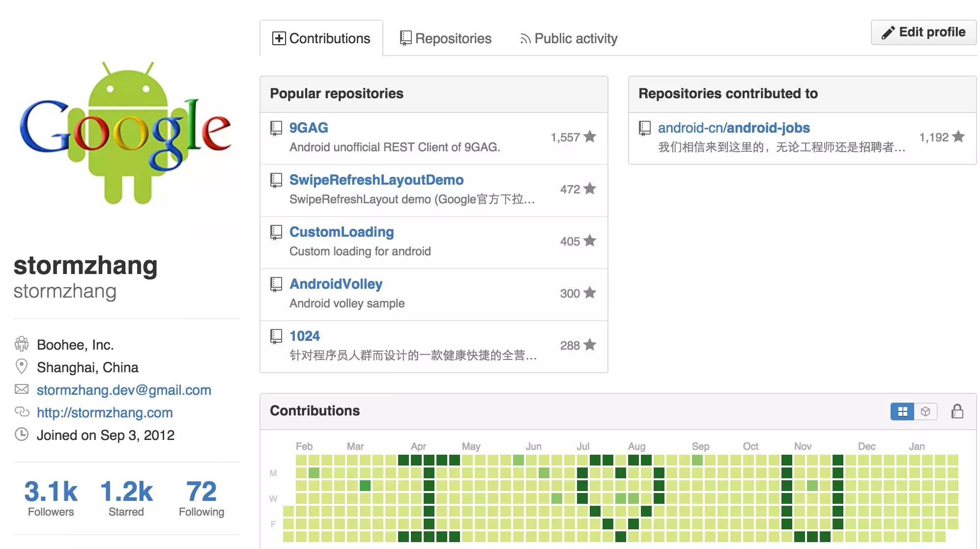Click the star icon next to 1,557
Screen dimensions: 980x549
tap(590, 137)
